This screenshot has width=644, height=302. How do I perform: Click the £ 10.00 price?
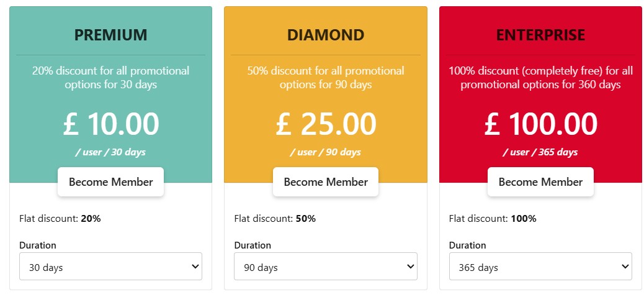(110, 124)
